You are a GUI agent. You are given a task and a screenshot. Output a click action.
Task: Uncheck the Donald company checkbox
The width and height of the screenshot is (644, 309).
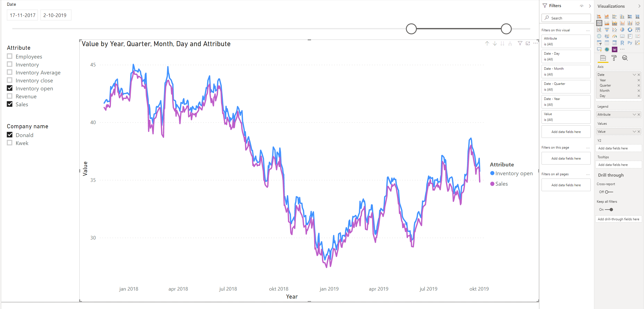10,135
